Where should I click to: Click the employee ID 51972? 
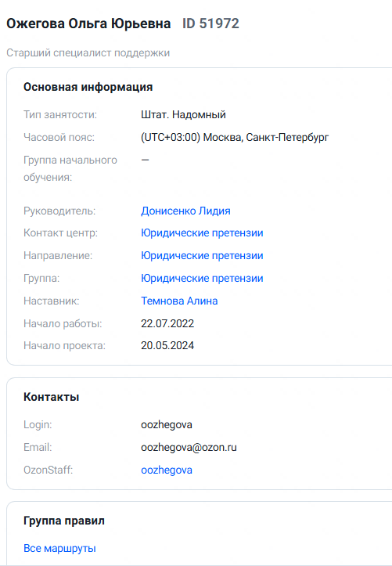tap(210, 23)
